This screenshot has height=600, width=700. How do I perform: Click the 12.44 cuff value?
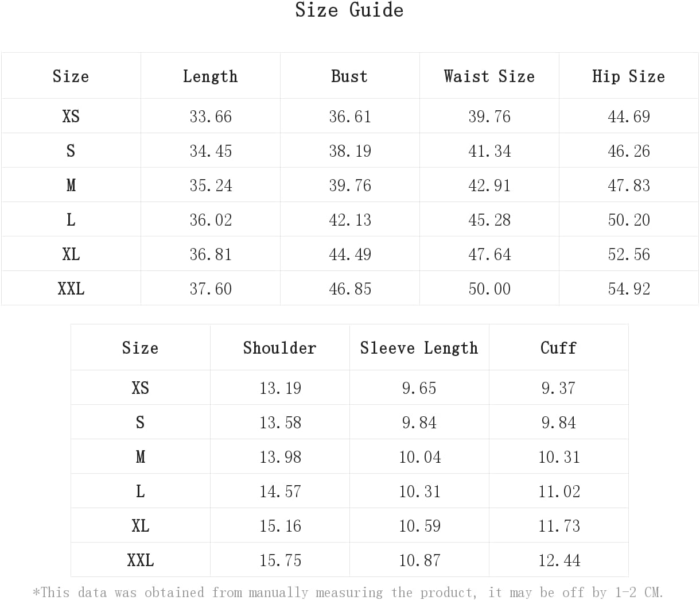(559, 560)
